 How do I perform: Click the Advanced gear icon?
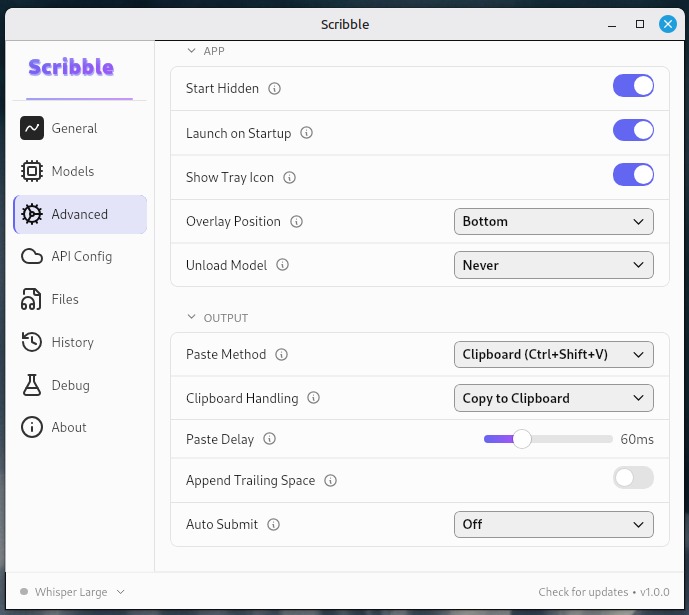click(32, 214)
